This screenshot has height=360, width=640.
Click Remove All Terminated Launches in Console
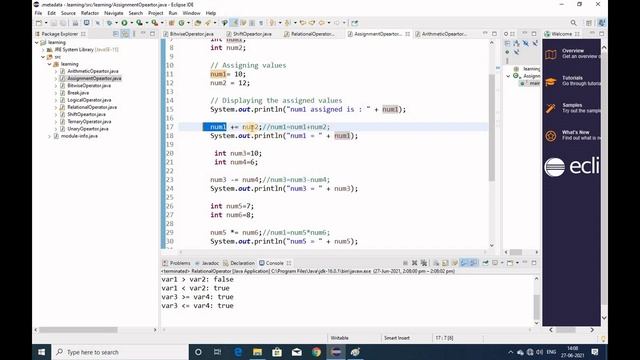[x=424, y=263]
